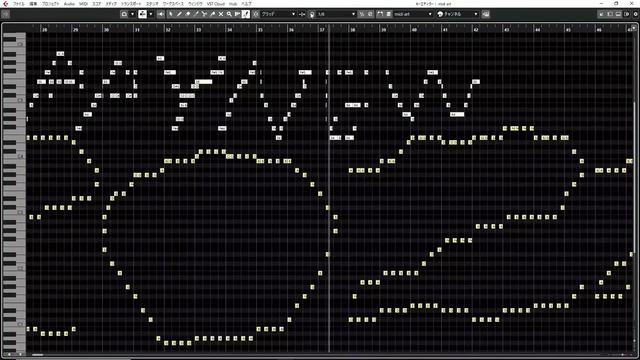Screen dimensions: 640x360
Task: Toggle the Solo Editor button at toolbar left
Action: [x=6, y=14]
